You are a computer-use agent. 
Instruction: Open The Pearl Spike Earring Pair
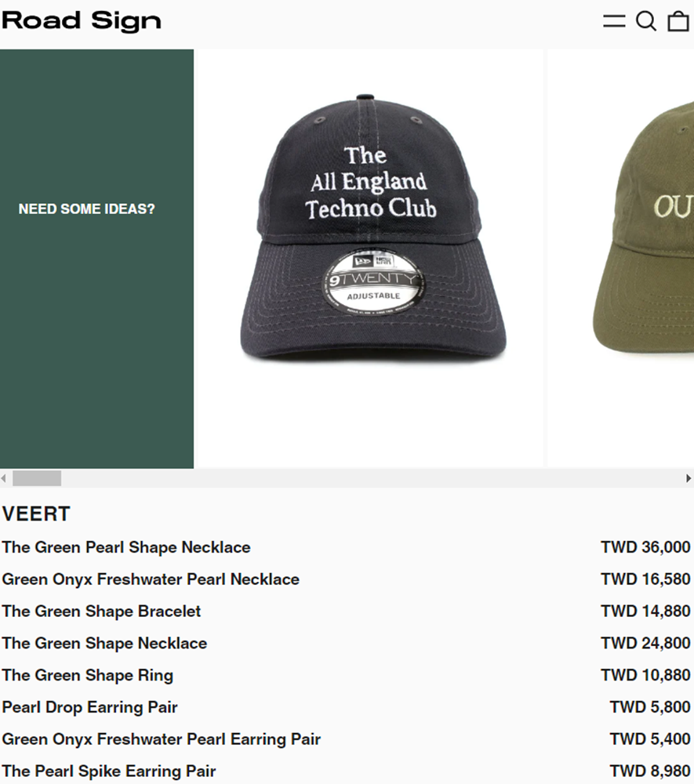click(109, 771)
